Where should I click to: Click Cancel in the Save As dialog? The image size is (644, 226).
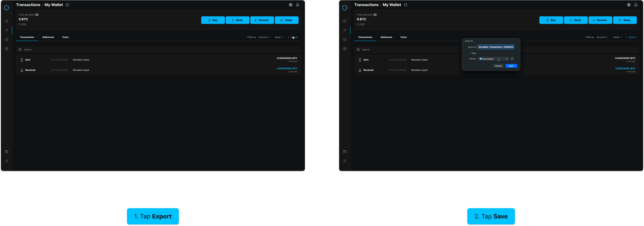pos(498,66)
